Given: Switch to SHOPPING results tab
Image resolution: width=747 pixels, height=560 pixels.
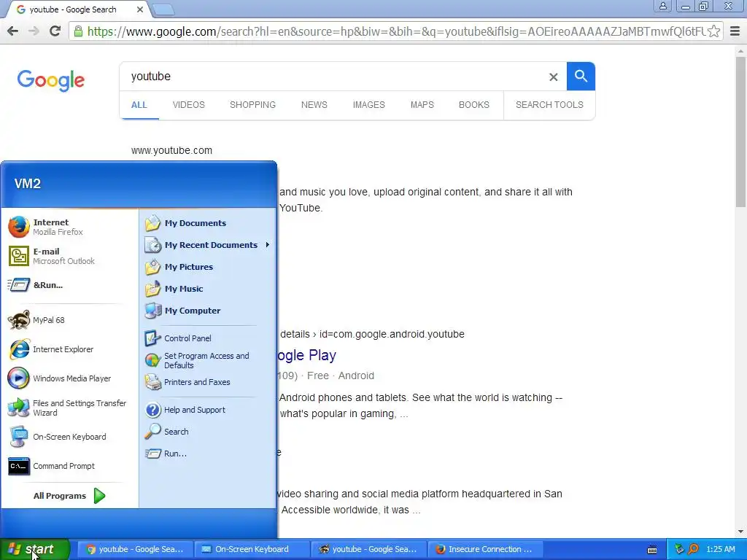Looking at the screenshot, I should pos(252,105).
